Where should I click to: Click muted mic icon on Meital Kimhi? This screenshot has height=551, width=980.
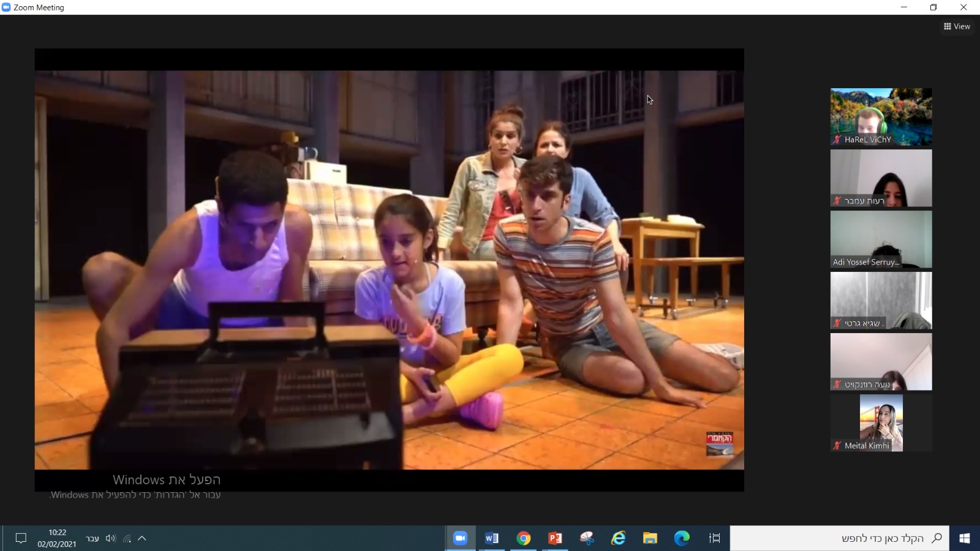pyautogui.click(x=837, y=446)
